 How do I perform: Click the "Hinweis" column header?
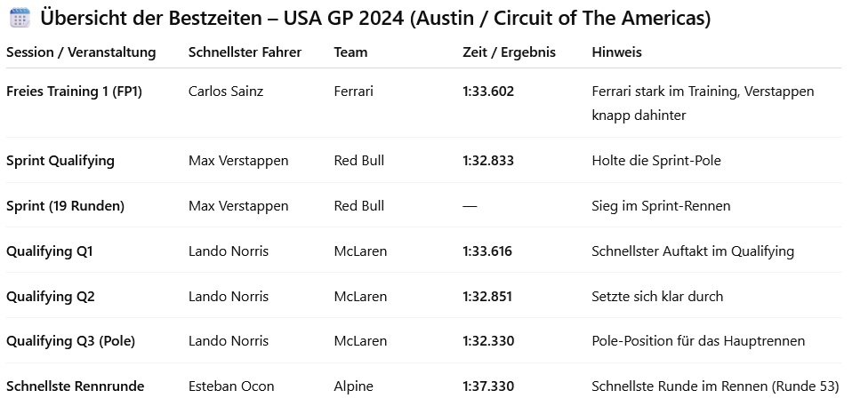click(616, 52)
